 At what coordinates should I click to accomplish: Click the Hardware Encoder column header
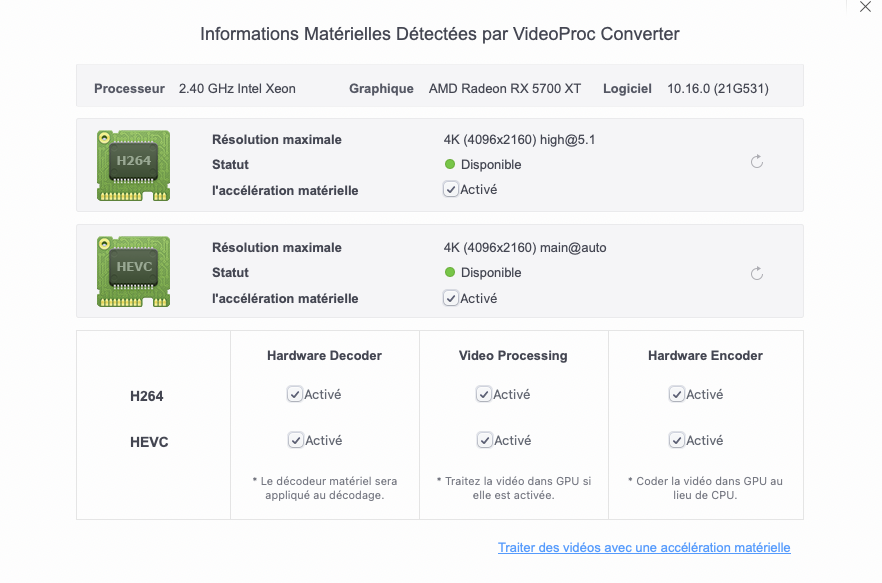[705, 356]
